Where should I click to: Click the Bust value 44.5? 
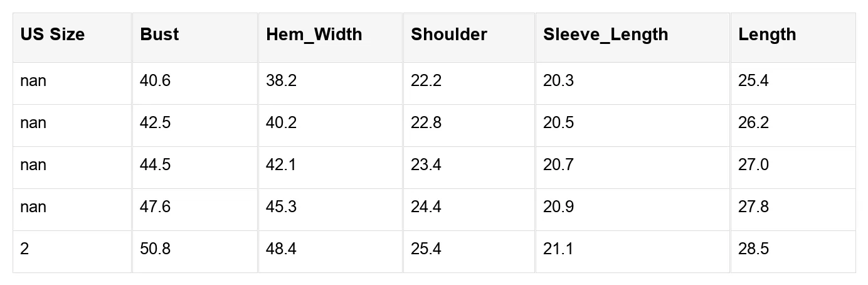(x=155, y=165)
